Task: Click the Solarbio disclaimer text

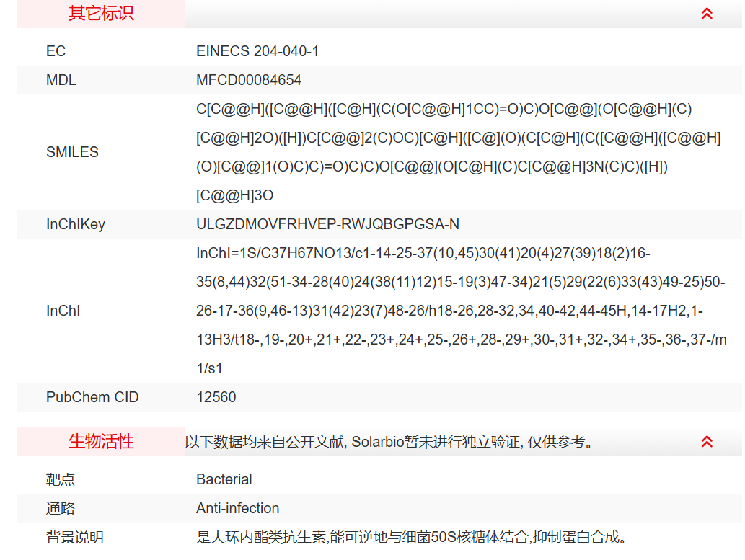Action: (391, 441)
